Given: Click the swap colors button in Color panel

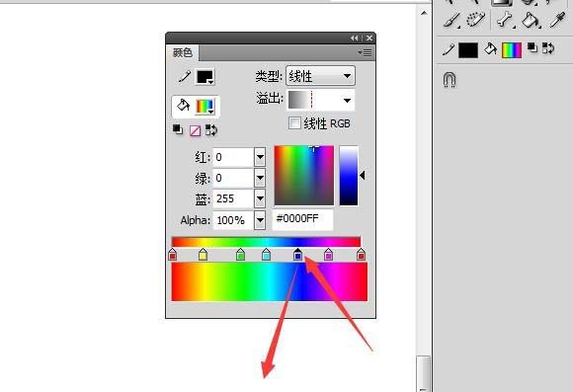Looking at the screenshot, I should 211,130.
